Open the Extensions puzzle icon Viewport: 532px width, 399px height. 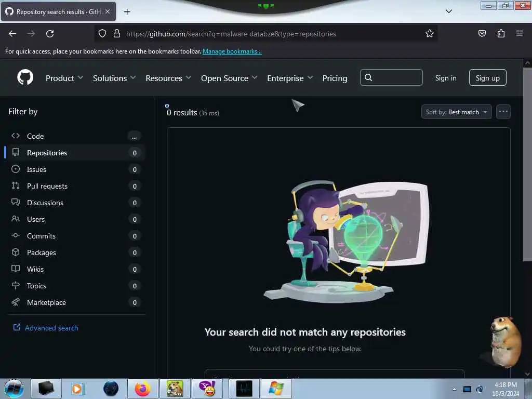(x=501, y=33)
